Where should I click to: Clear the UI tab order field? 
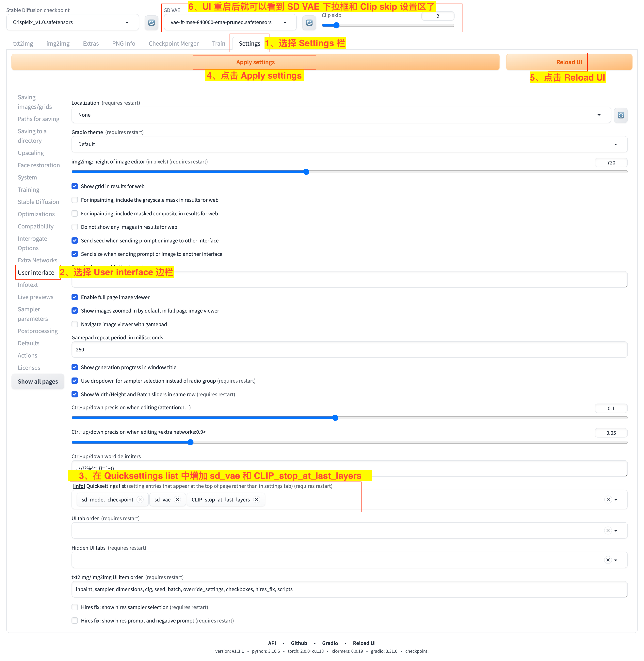[x=608, y=530]
